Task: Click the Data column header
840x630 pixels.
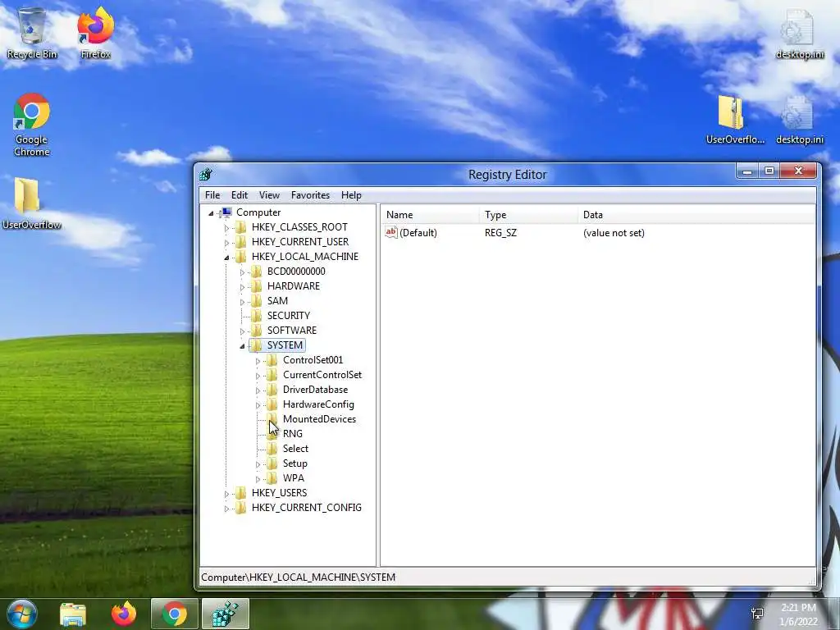Action: 696,215
